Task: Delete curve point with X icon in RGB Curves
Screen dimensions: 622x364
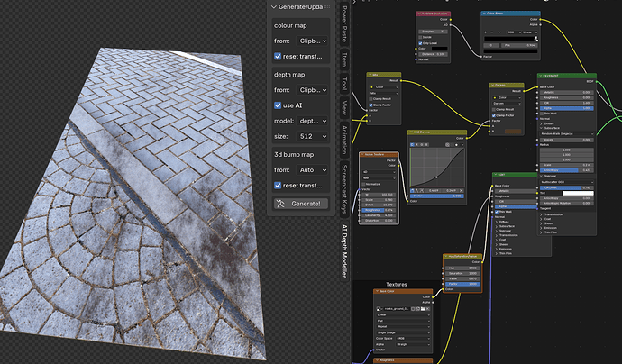Action: click(461, 191)
